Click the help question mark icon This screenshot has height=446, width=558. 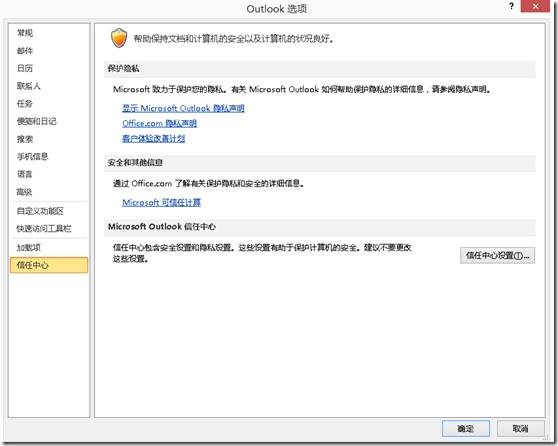click(511, 6)
